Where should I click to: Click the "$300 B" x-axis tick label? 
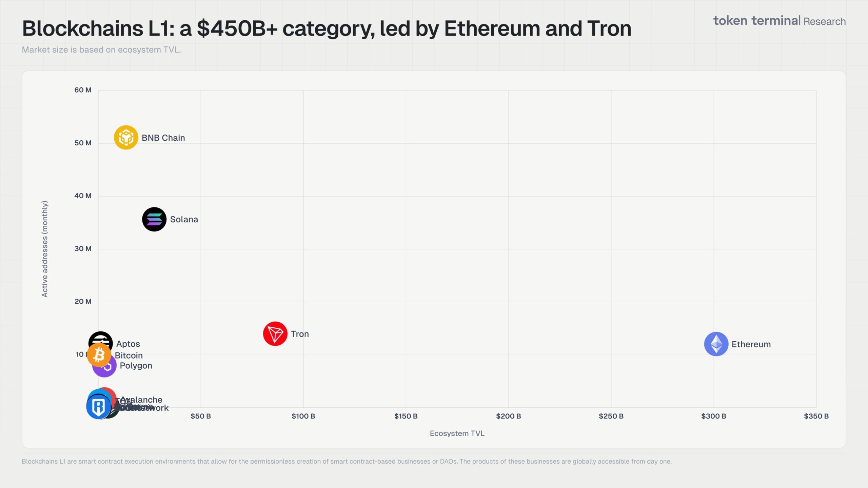tap(714, 416)
